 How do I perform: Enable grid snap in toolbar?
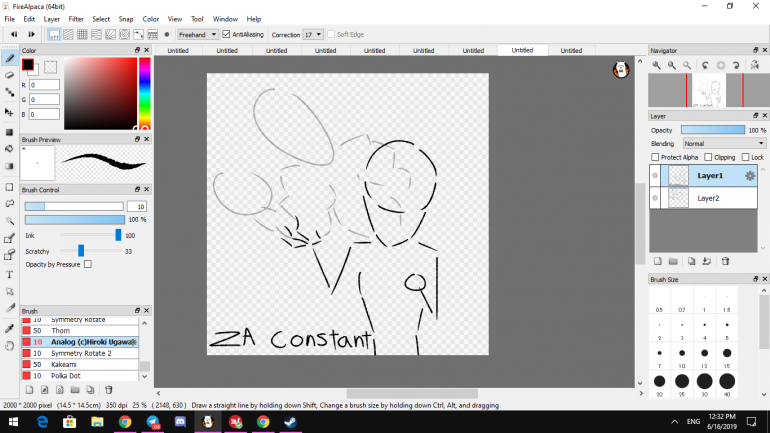[82, 34]
